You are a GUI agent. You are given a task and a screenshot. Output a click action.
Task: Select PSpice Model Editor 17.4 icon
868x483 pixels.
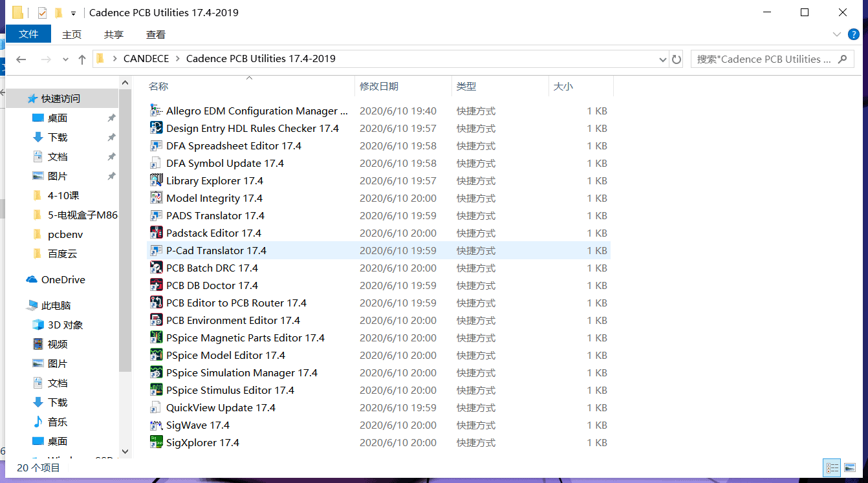pos(156,355)
